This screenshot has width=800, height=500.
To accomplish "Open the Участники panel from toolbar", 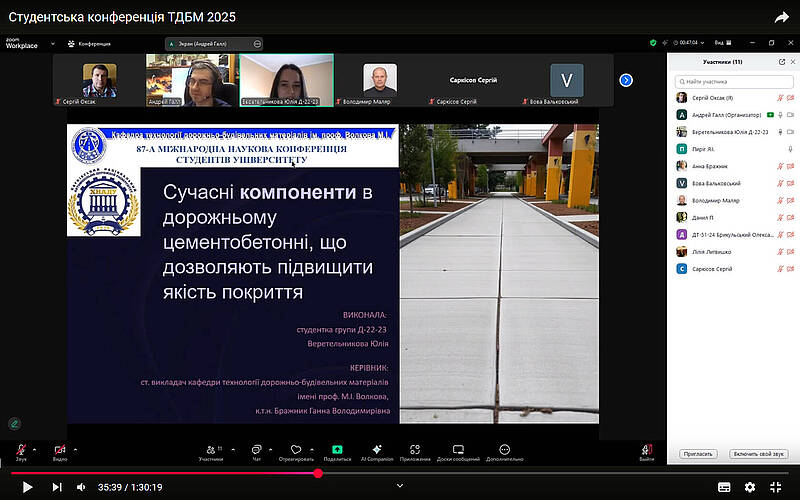I will pos(210,450).
